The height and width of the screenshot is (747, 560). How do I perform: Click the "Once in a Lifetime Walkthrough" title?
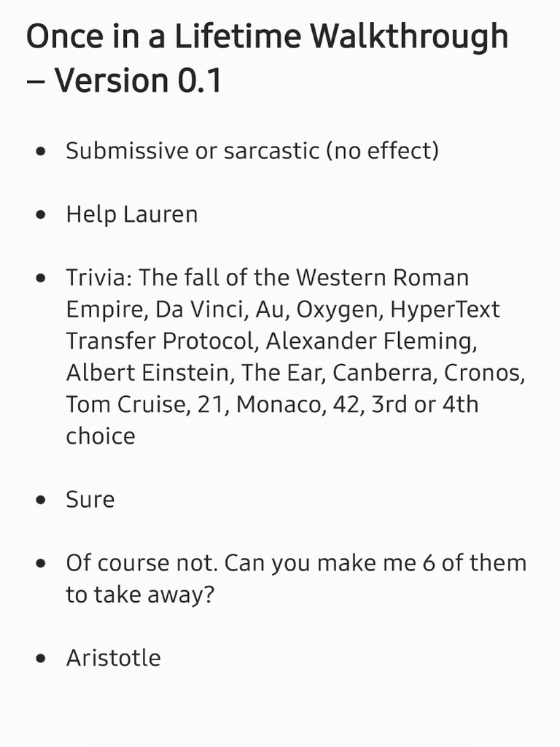(267, 36)
